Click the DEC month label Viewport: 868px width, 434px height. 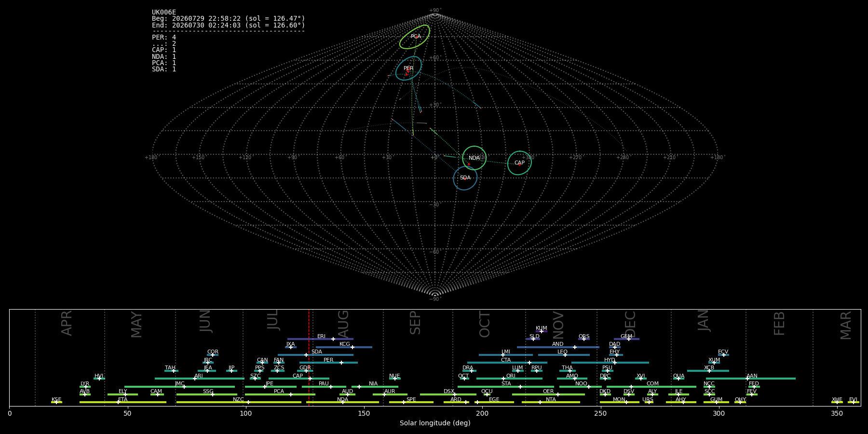tap(630, 324)
